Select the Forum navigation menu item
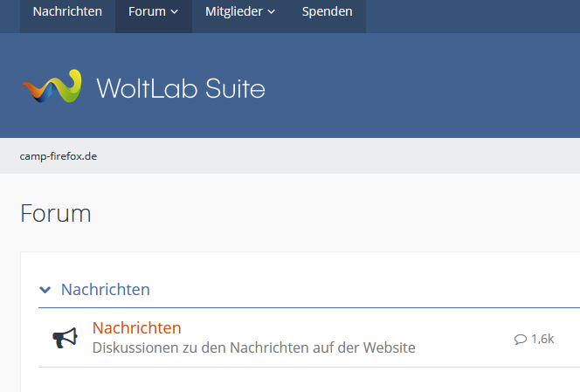The image size is (580, 392). point(147,12)
